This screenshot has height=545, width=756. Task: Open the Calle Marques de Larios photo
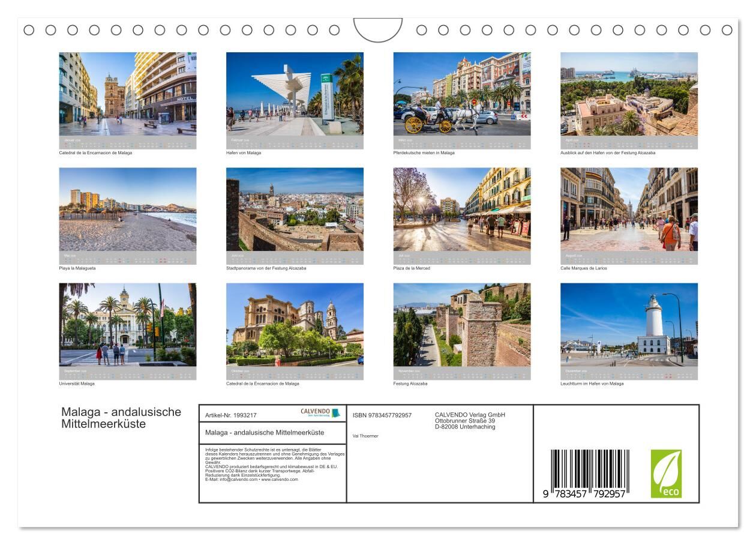point(629,209)
